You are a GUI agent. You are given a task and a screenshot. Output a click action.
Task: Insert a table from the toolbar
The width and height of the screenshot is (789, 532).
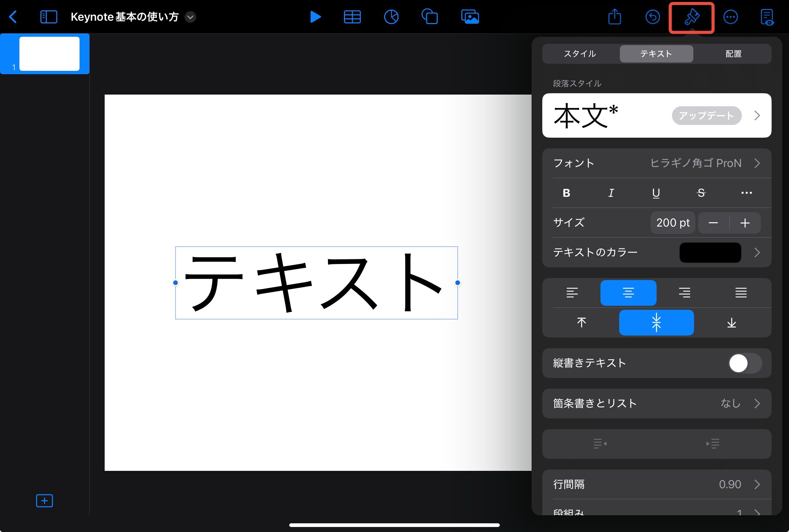(352, 17)
